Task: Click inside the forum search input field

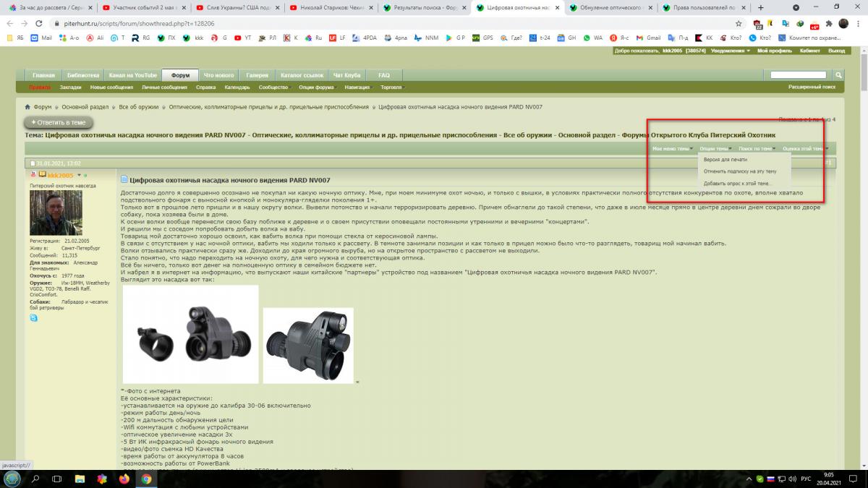Action: (799, 74)
